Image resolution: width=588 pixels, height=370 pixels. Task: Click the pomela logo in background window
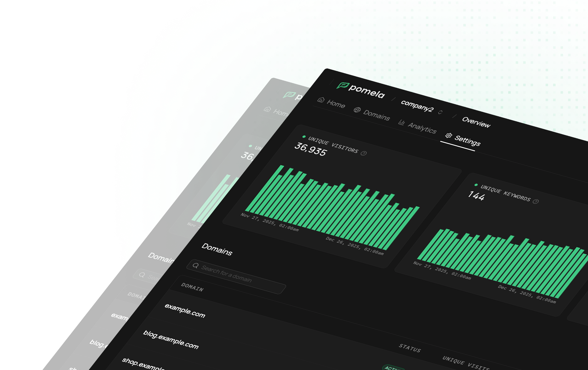293,96
